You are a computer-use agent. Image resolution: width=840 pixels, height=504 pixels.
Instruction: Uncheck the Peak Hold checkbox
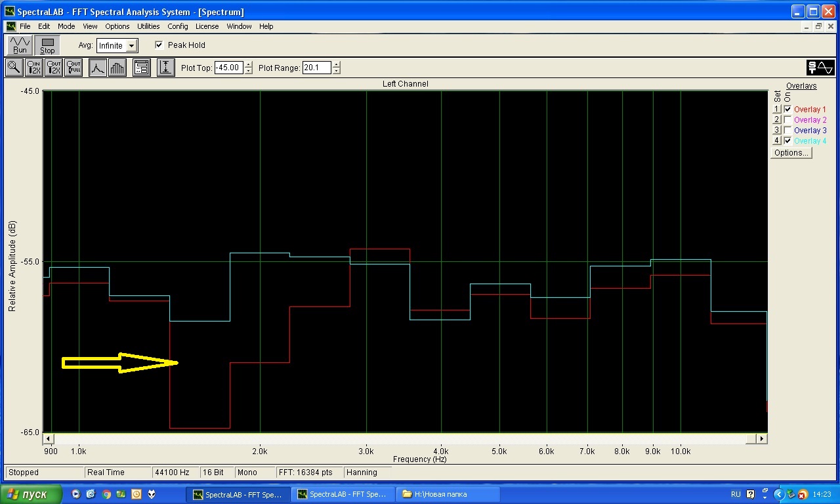159,45
